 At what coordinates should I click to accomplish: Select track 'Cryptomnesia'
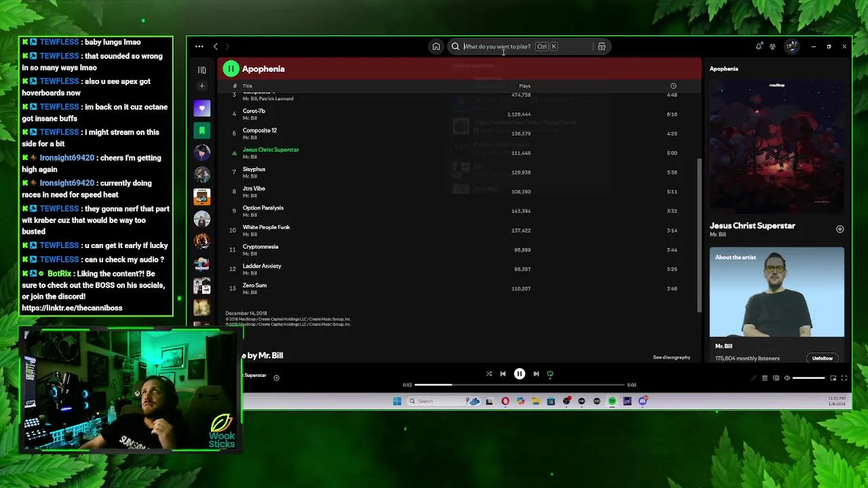[x=460, y=250]
